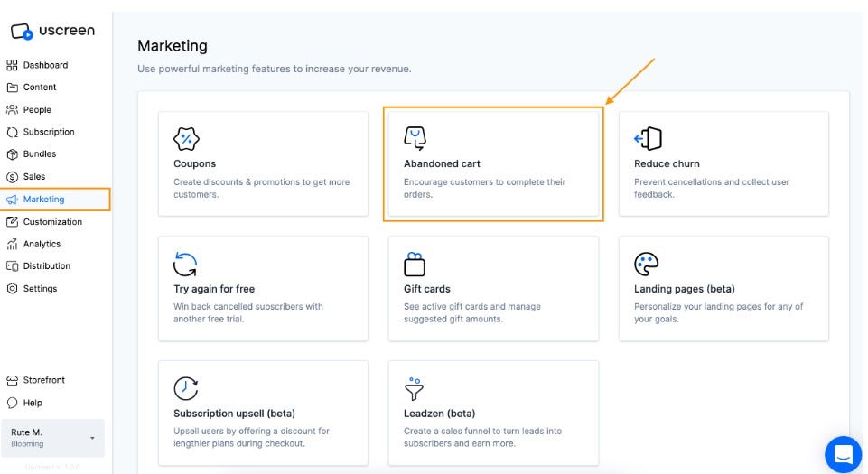Click the Reduce churn exit icon
This screenshot has width=868, height=474.
pyautogui.click(x=648, y=138)
